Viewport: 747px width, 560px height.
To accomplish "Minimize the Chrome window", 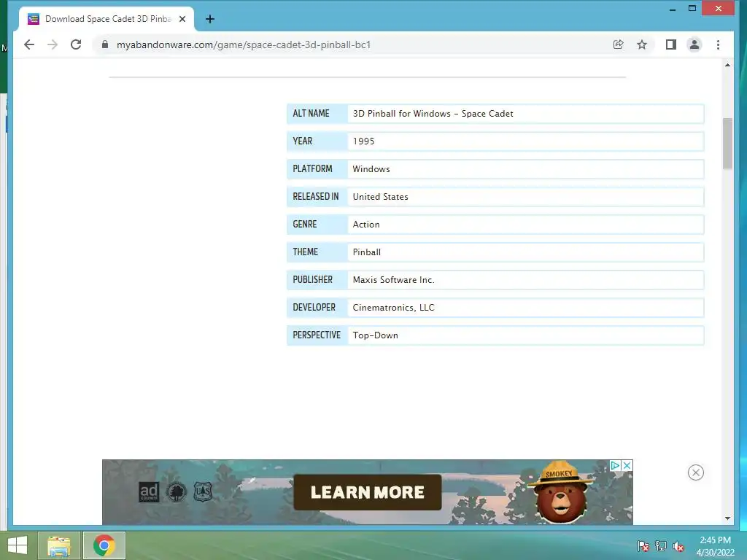I will pos(672,9).
